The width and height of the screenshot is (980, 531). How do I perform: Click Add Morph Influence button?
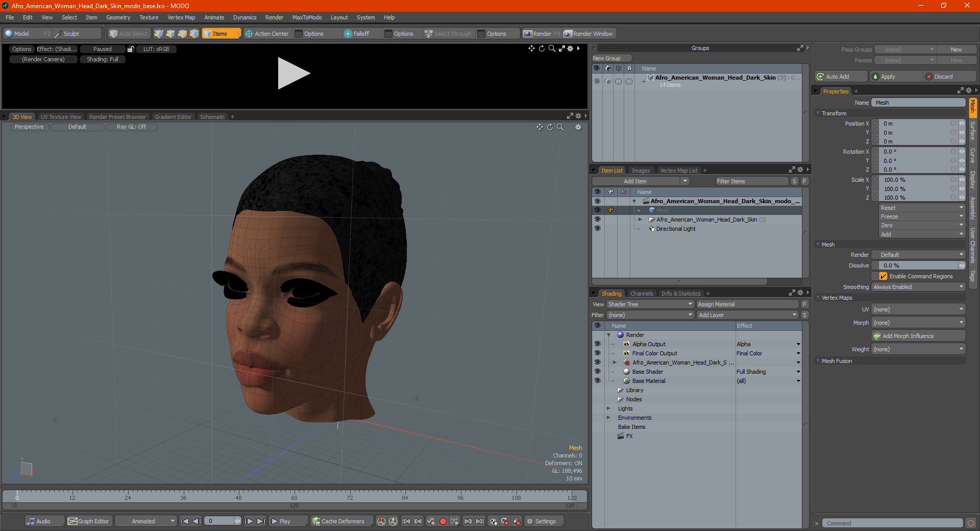click(x=918, y=336)
